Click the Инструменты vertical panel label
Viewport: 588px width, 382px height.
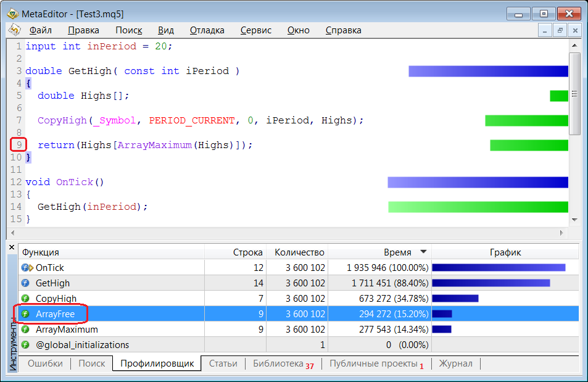12,345
